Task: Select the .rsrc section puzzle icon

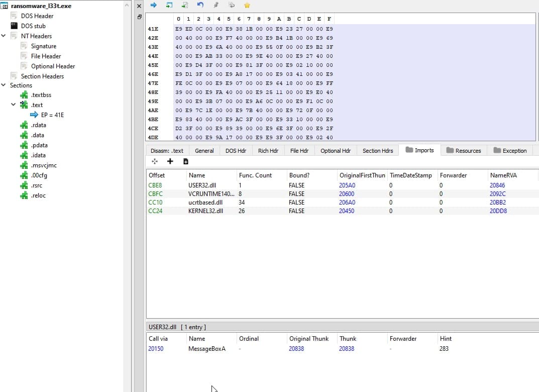Action: [24, 185]
